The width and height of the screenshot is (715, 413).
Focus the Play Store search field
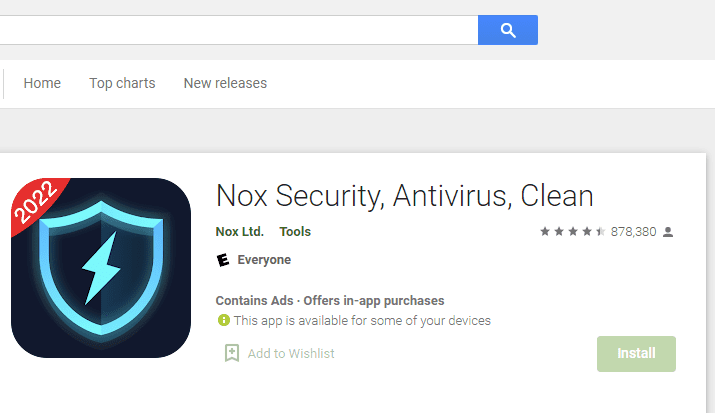coord(238,30)
